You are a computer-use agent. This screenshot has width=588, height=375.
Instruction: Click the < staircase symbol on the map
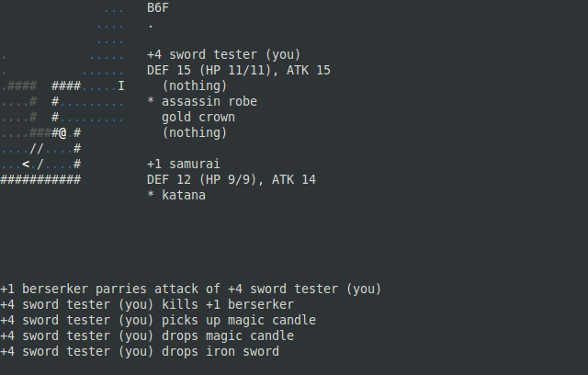(x=26, y=164)
